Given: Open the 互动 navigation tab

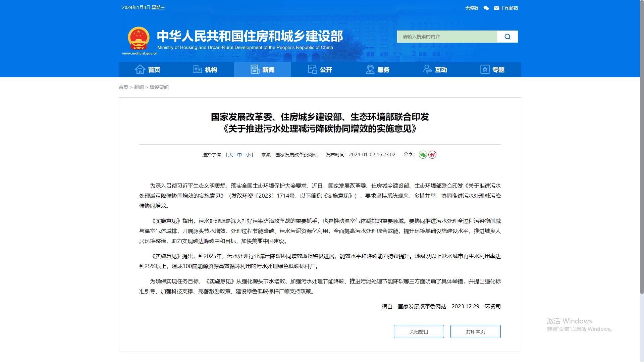Looking at the screenshot, I should (435, 69).
